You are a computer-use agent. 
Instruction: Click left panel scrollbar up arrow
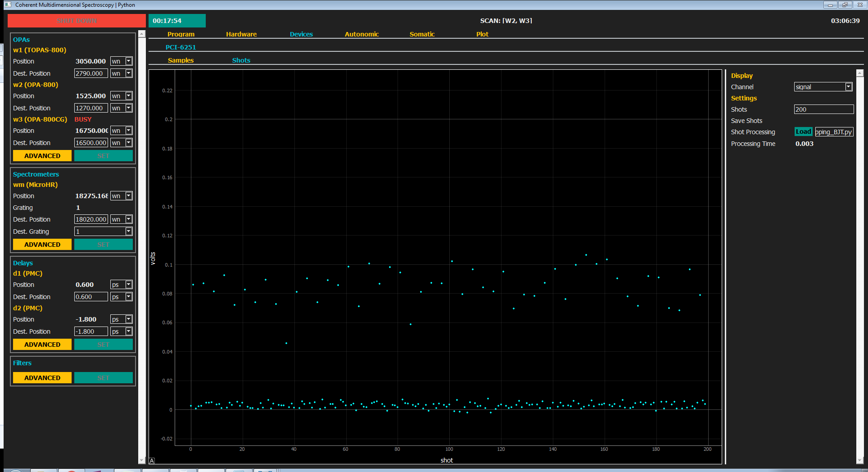pos(142,34)
